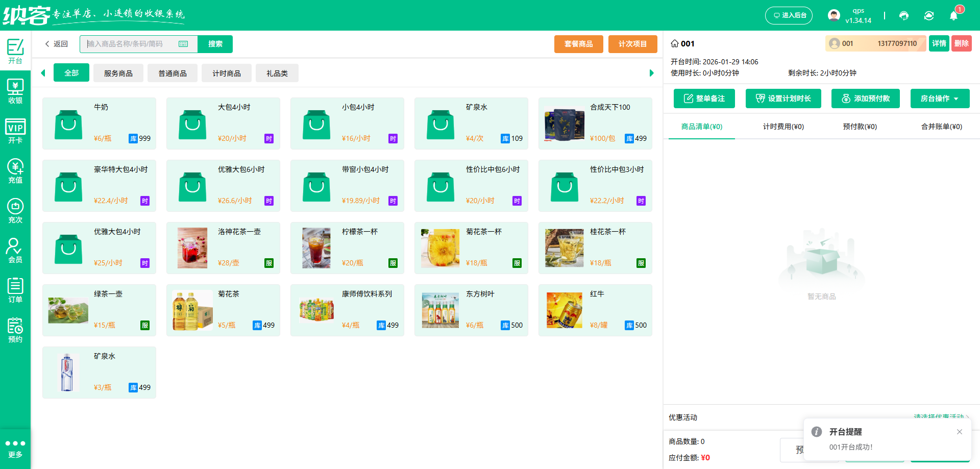Select the 礼品类 category tab

(277, 72)
